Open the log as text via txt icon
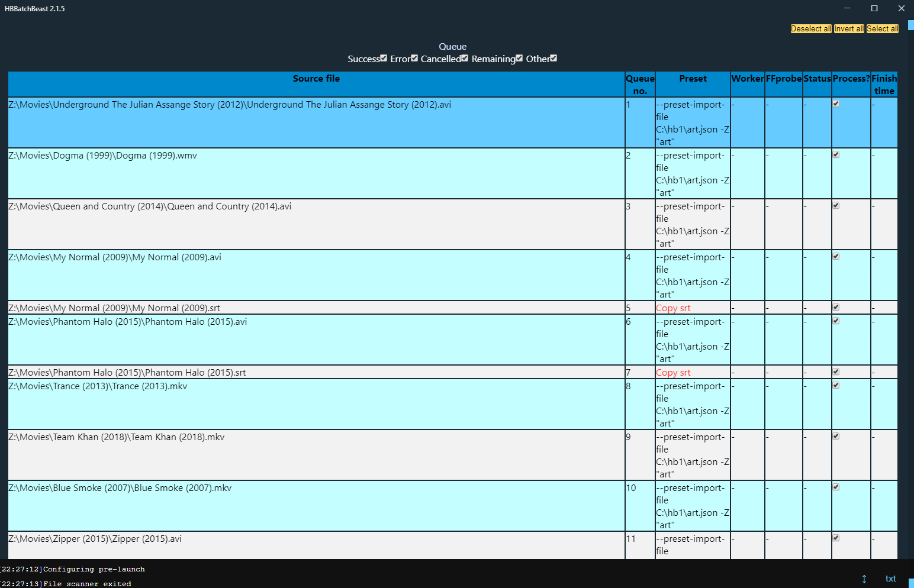914x588 pixels. tap(890, 579)
